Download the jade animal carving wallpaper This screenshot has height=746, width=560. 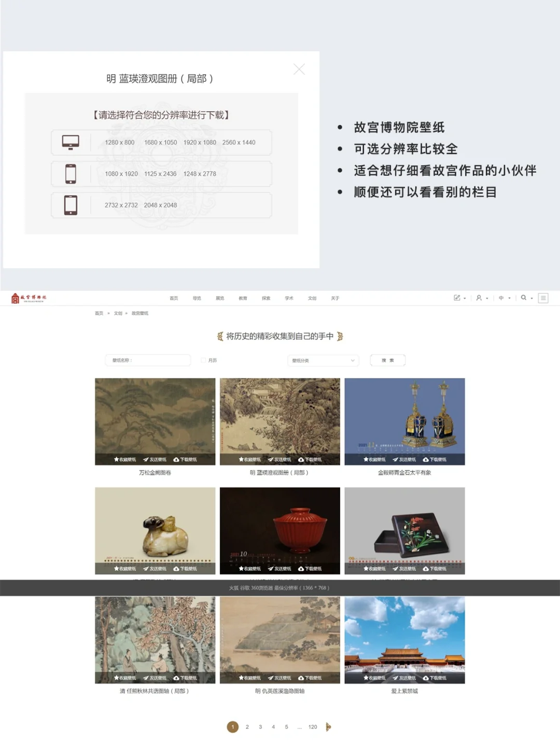[x=185, y=569]
